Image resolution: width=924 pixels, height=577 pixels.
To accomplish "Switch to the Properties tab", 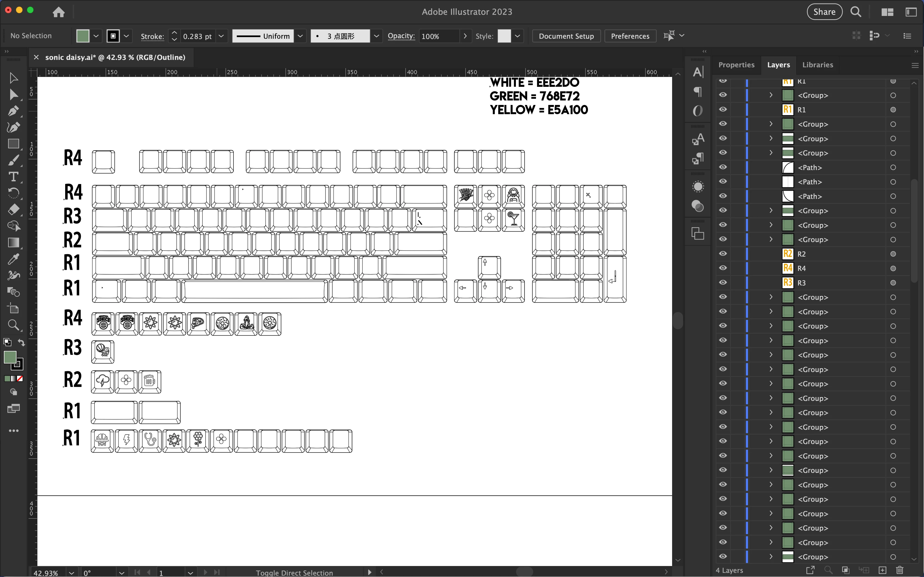I will tap(736, 65).
